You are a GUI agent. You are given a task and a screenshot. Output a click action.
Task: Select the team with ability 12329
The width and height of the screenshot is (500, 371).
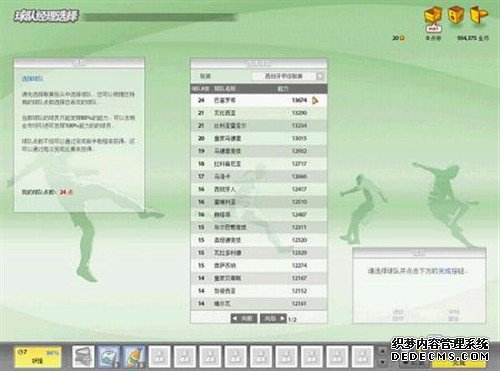[259, 253]
